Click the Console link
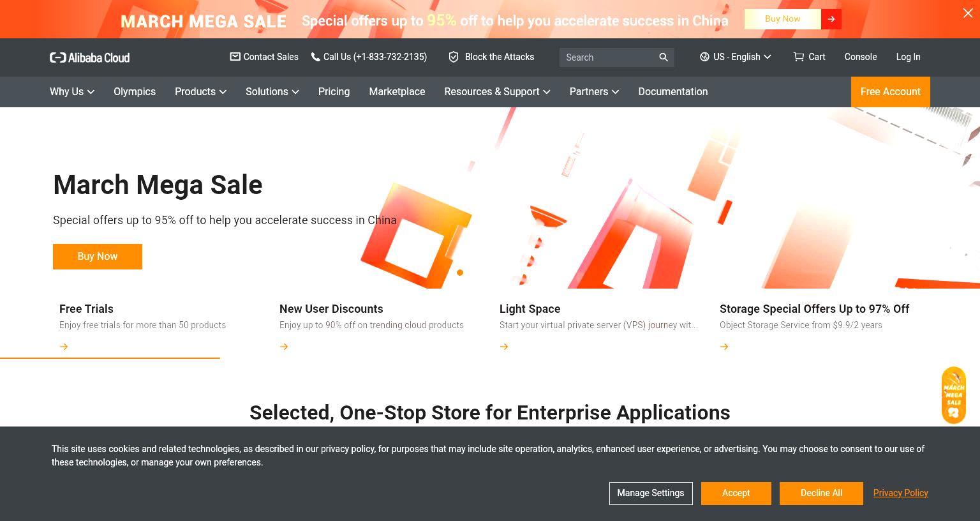 click(861, 57)
